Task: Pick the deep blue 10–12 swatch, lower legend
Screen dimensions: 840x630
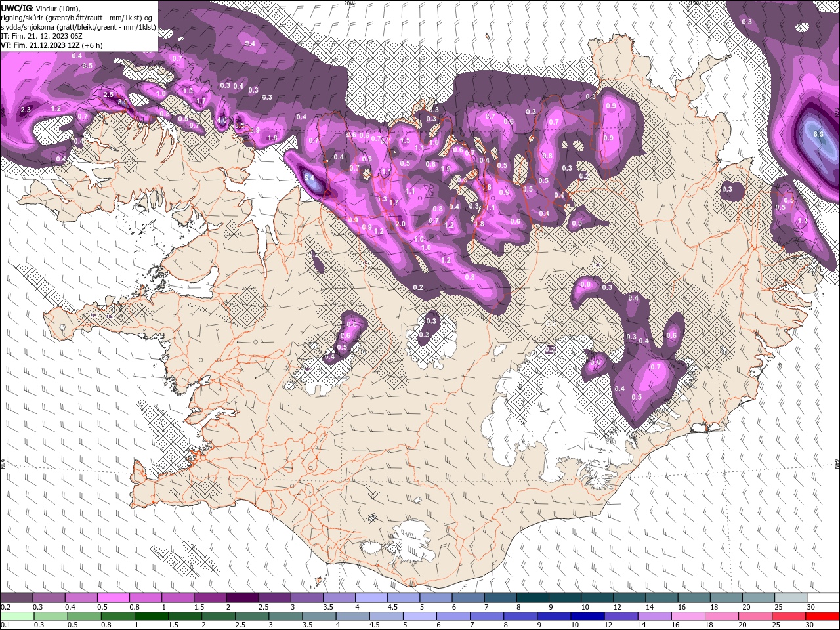Action: pyautogui.click(x=589, y=616)
